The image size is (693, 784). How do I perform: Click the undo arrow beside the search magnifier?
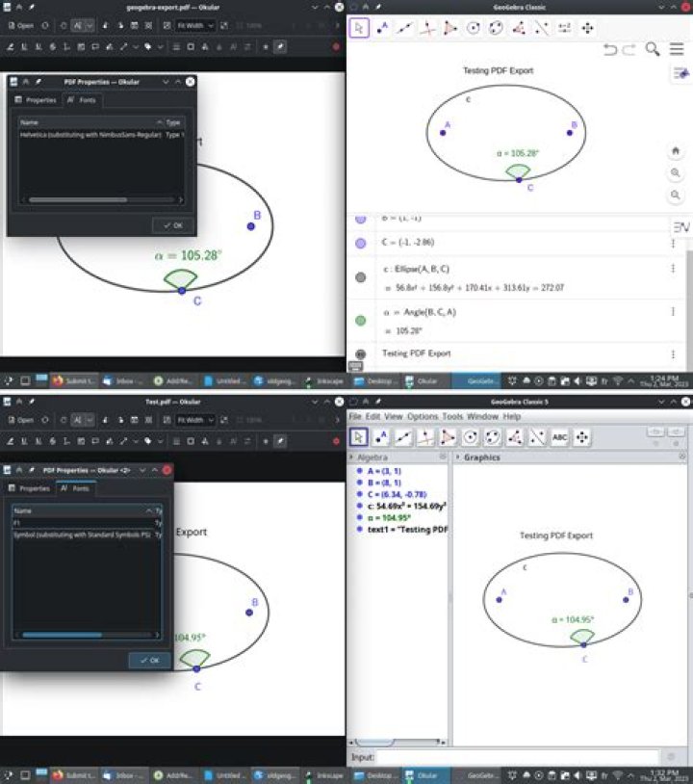pos(610,49)
